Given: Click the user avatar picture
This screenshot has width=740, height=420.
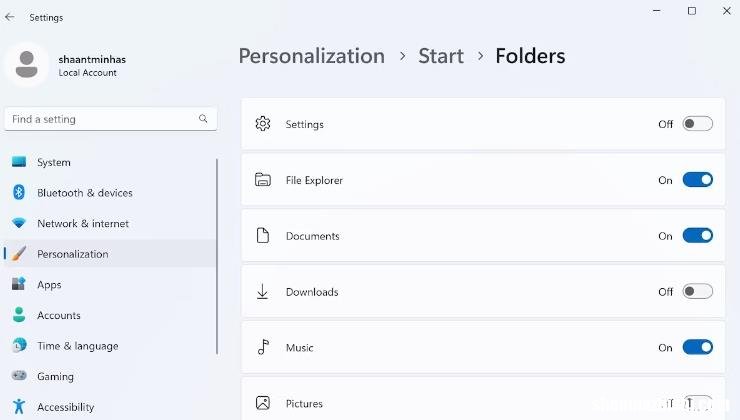Looking at the screenshot, I should (26, 65).
